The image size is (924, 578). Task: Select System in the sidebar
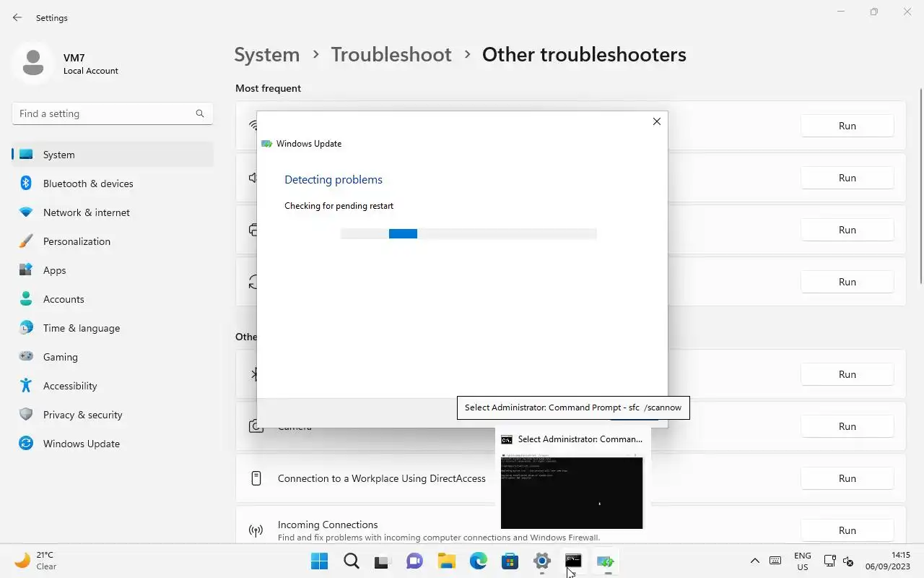pyautogui.click(x=113, y=155)
